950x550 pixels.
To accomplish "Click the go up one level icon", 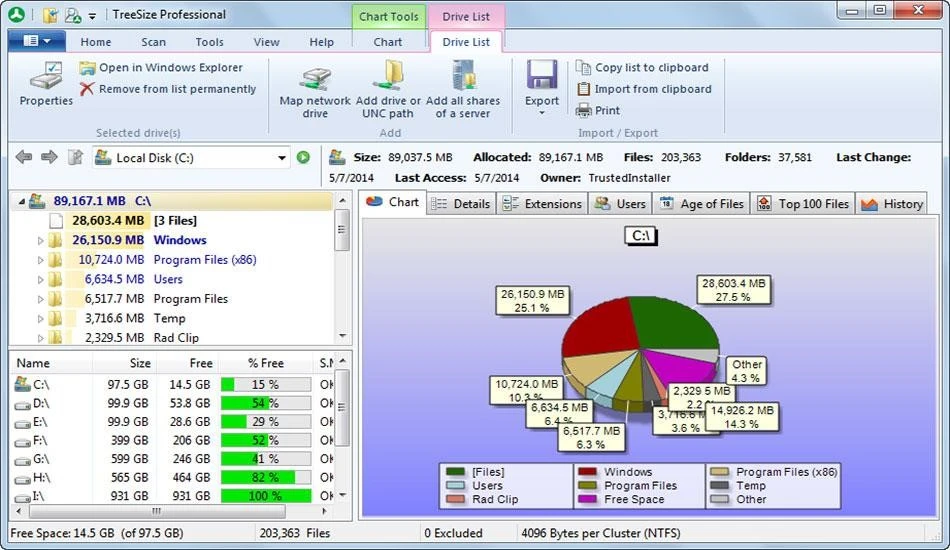I will [x=75, y=157].
